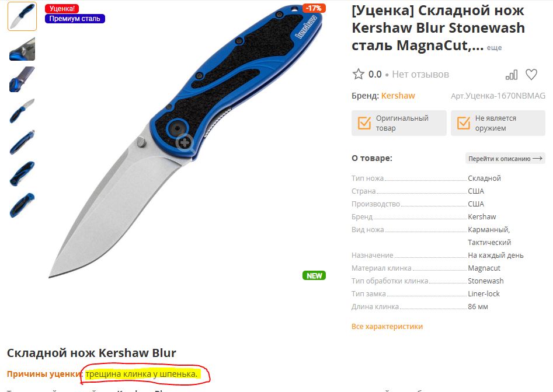Expand the product title with 'еще'

click(x=494, y=48)
